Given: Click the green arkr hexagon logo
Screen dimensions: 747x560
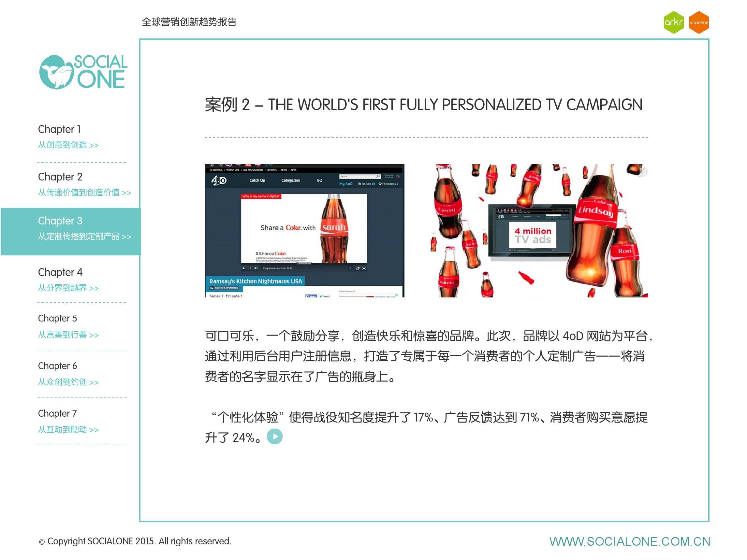Looking at the screenshot, I should click(x=673, y=22).
